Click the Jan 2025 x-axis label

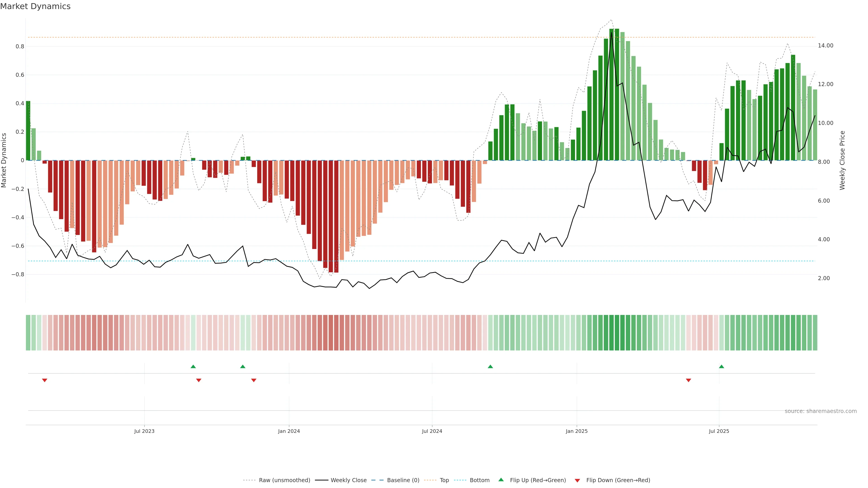tap(577, 431)
